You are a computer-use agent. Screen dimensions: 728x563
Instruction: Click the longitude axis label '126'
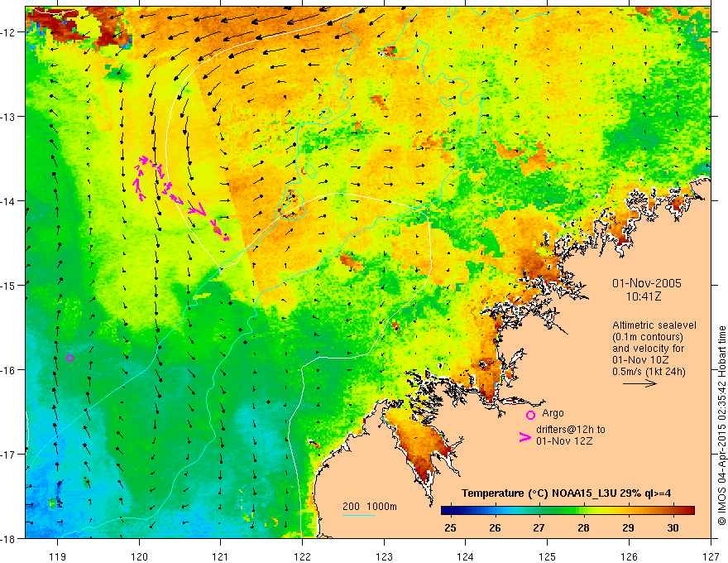click(629, 556)
